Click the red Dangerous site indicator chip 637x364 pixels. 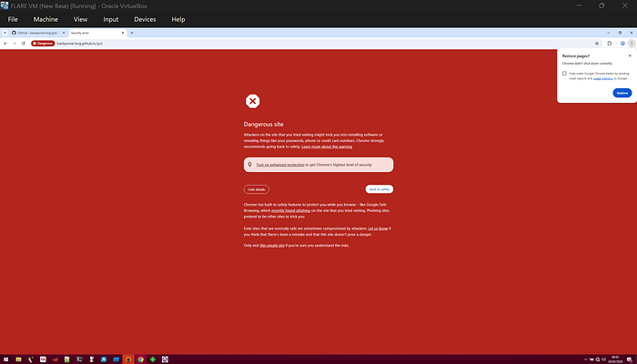(x=43, y=44)
